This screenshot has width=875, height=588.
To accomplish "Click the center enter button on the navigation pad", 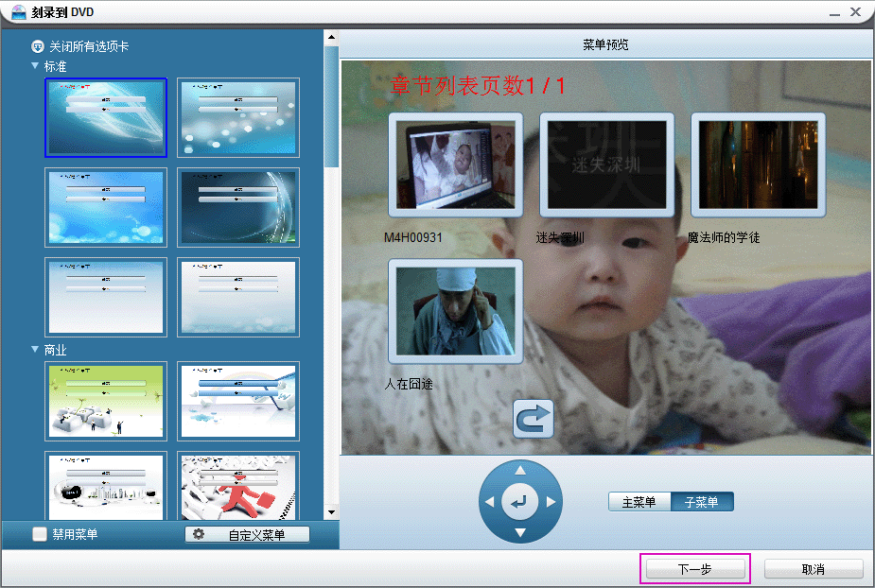I will [x=520, y=502].
